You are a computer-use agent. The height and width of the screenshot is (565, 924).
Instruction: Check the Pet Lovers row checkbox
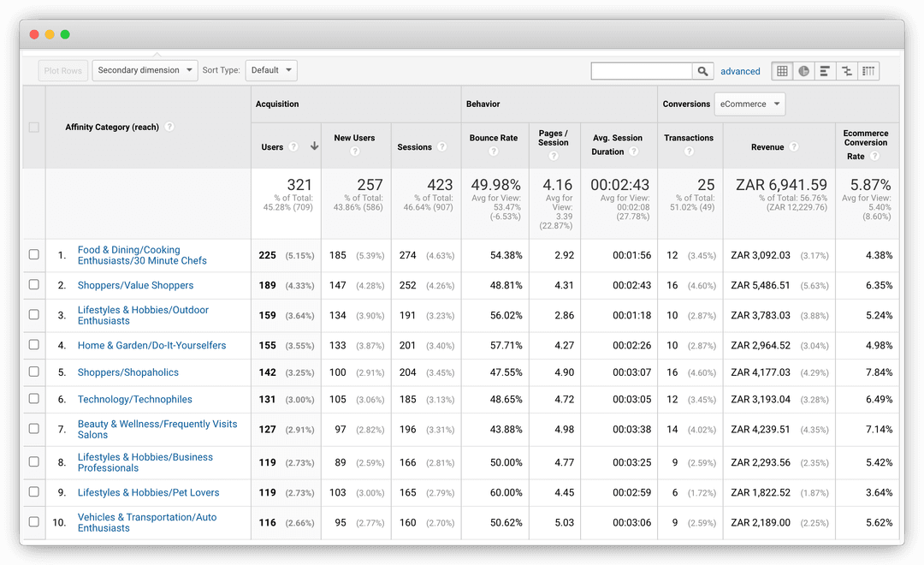coord(33,492)
